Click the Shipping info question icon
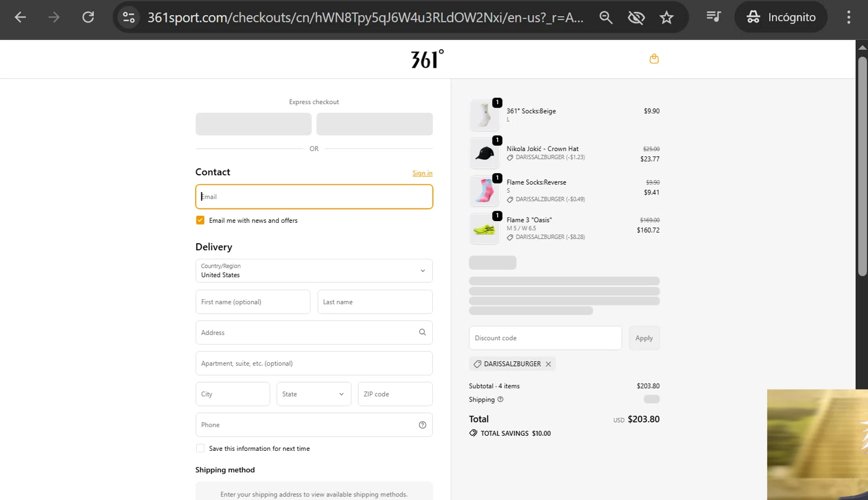 501,399
